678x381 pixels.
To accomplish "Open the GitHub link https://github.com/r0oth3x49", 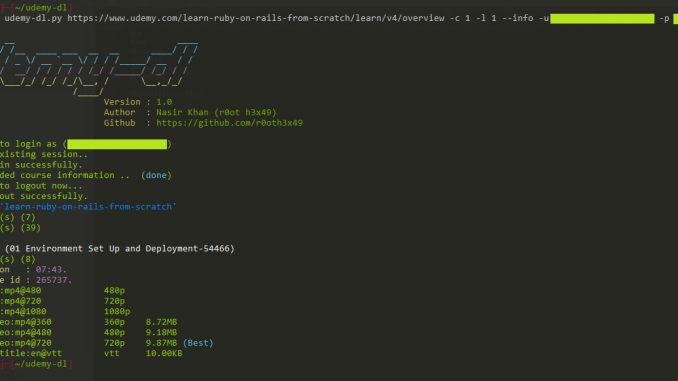I will (229, 123).
